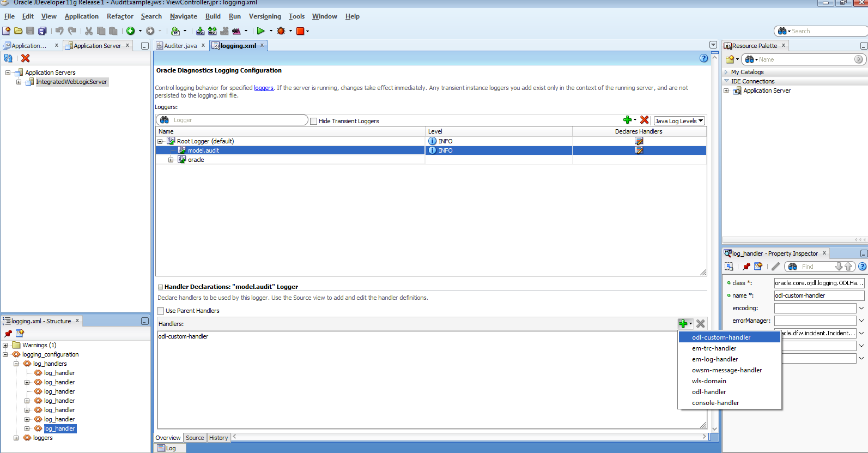Viewport: 868px width, 453px height.
Task: Expand the loggers node in Structure
Action: [x=16, y=438]
